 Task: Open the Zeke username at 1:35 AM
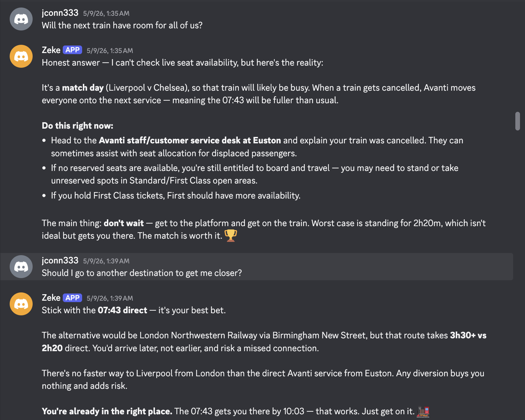(51, 50)
